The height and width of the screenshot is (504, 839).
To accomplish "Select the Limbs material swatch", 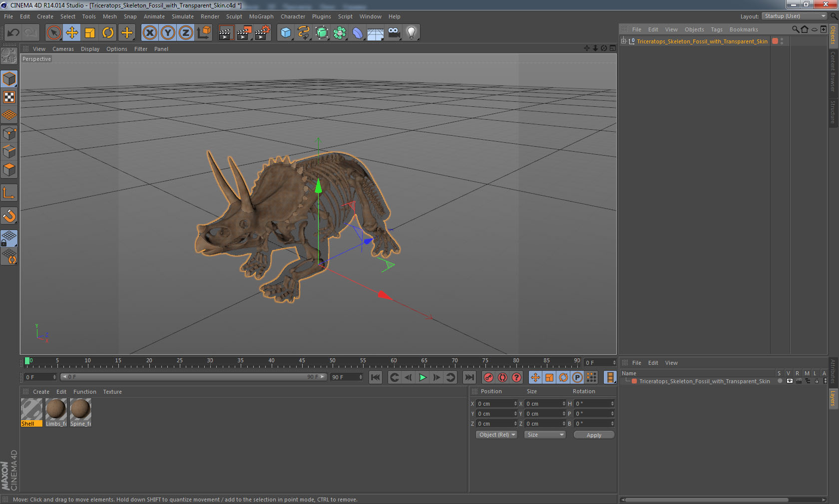I will (x=56, y=412).
